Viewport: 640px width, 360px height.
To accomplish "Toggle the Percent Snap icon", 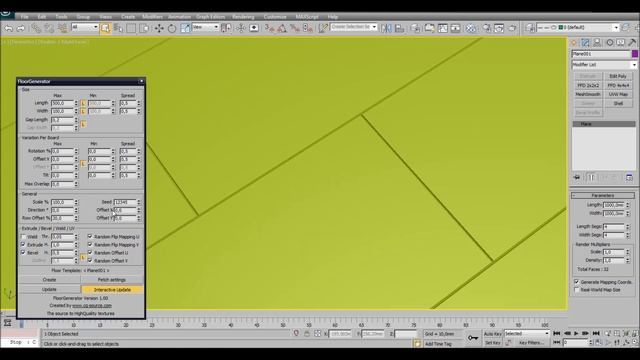I will (295, 28).
